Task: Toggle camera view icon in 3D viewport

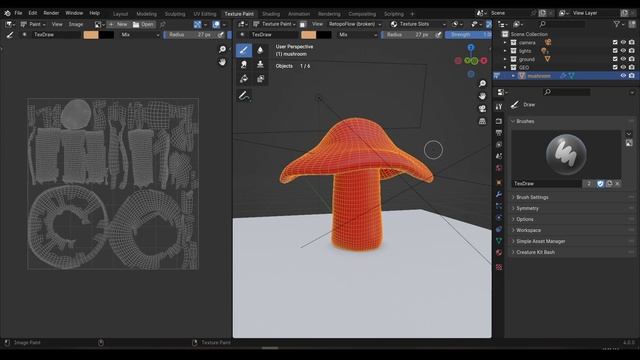Action: pyautogui.click(x=482, y=109)
